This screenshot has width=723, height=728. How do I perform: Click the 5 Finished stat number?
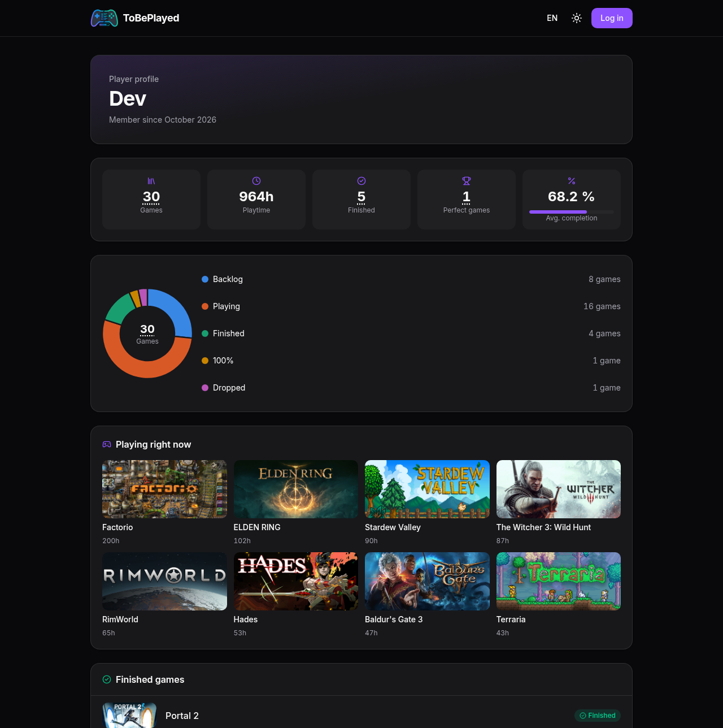pyautogui.click(x=361, y=197)
